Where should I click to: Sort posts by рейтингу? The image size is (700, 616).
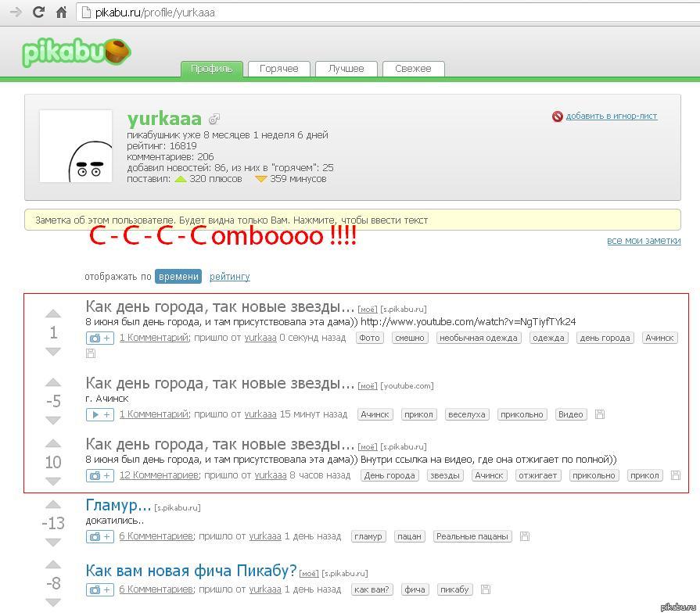[229, 276]
